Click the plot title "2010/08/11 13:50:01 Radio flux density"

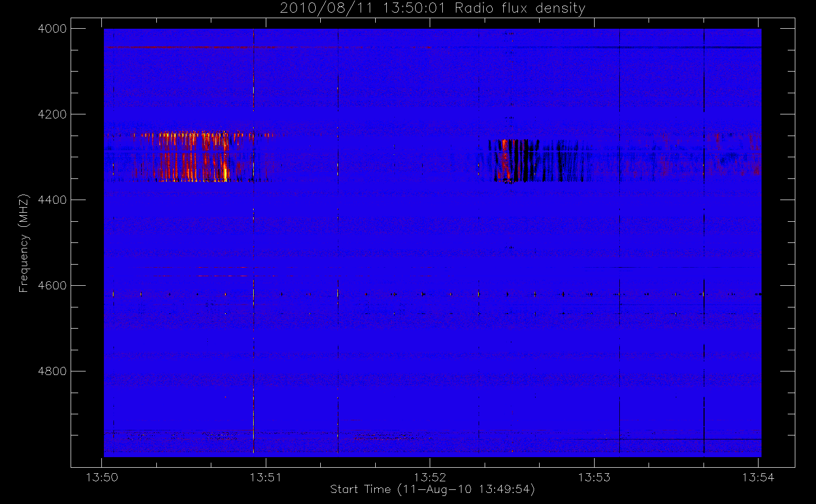click(432, 9)
